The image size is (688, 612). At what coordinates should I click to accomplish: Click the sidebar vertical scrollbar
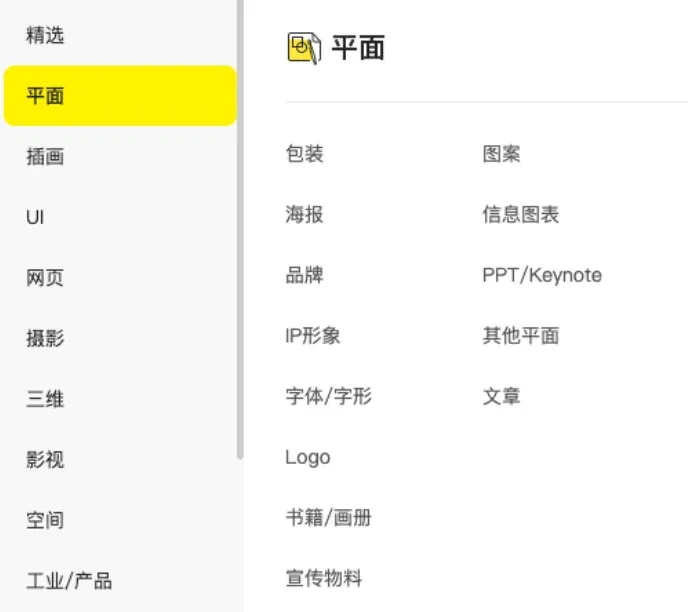coord(240,230)
